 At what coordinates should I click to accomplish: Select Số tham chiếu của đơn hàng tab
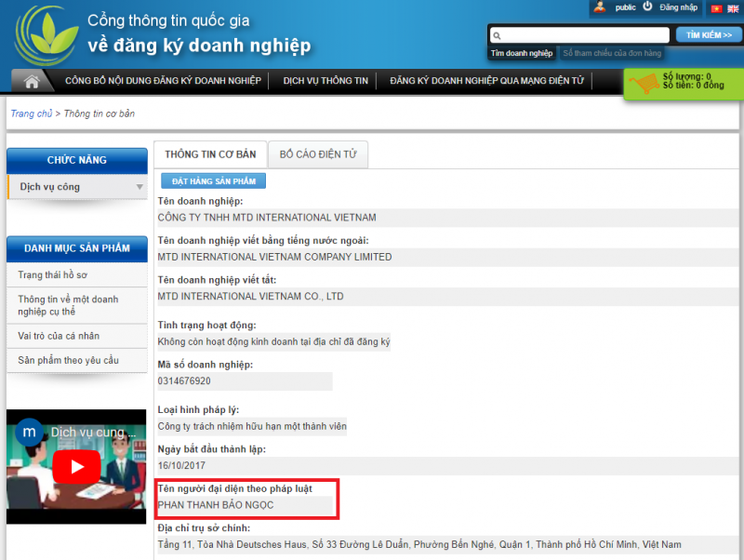[612, 54]
